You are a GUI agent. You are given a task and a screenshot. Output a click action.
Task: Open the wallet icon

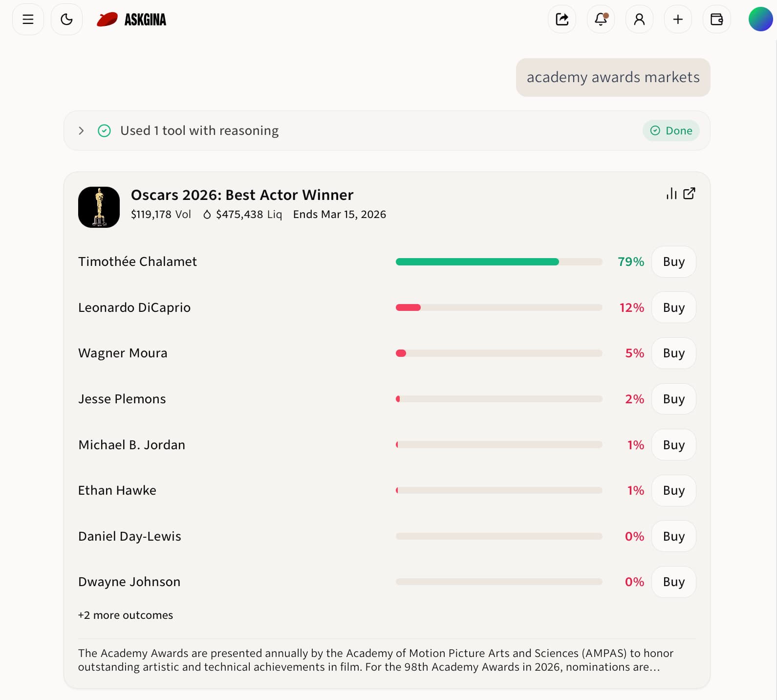[x=716, y=20]
